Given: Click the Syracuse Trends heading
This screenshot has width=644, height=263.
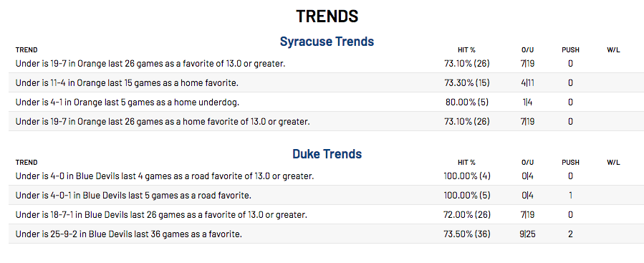Looking at the screenshot, I should 327,42.
